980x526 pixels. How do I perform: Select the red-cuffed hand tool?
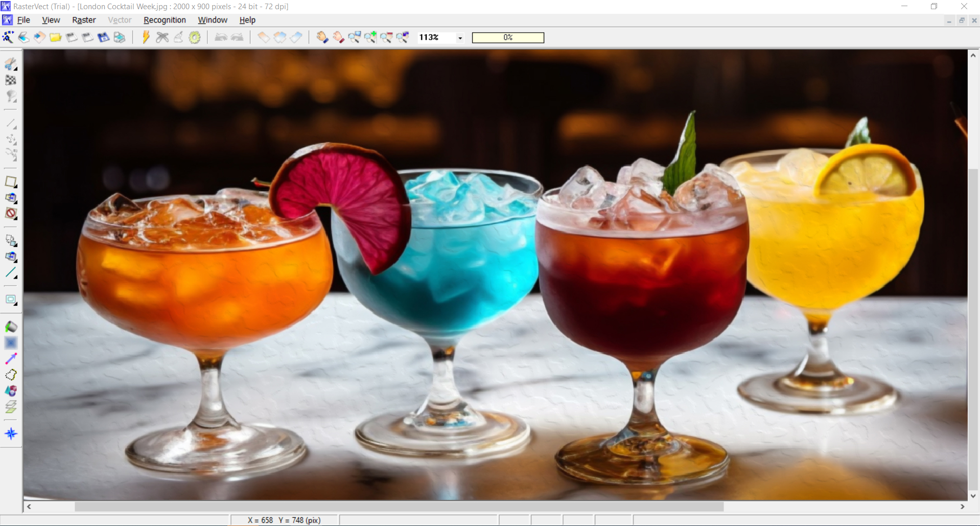click(338, 37)
